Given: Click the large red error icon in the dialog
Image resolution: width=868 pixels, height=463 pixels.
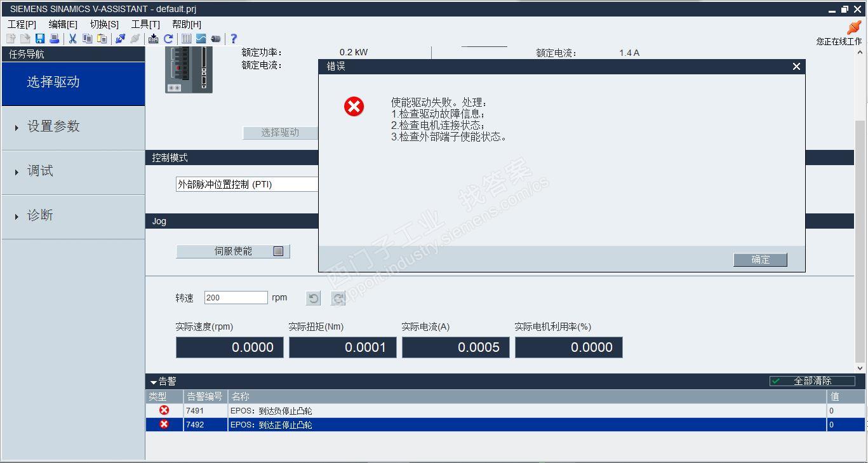Looking at the screenshot, I should point(354,106).
